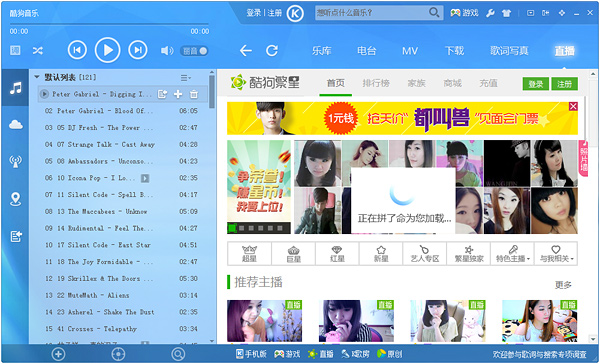600x364 pixels.
Task: Open location pin sidebar icon
Action: [x=15, y=199]
